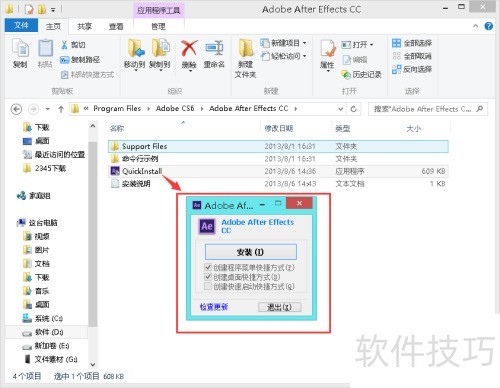The width and height of the screenshot is (500, 388).
Task: Open the Easy access dropdown
Action: 283,56
